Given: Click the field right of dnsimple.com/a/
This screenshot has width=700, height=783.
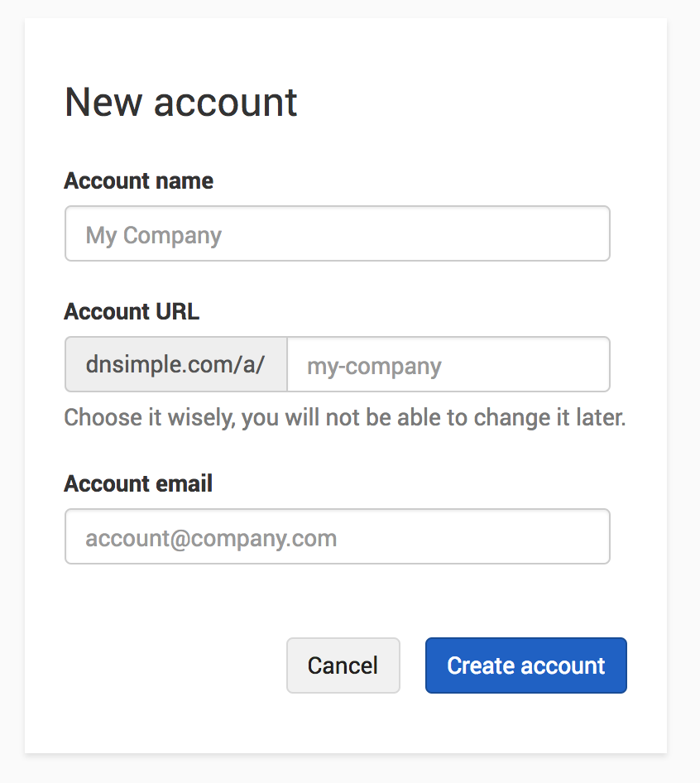Looking at the screenshot, I should coord(448,365).
